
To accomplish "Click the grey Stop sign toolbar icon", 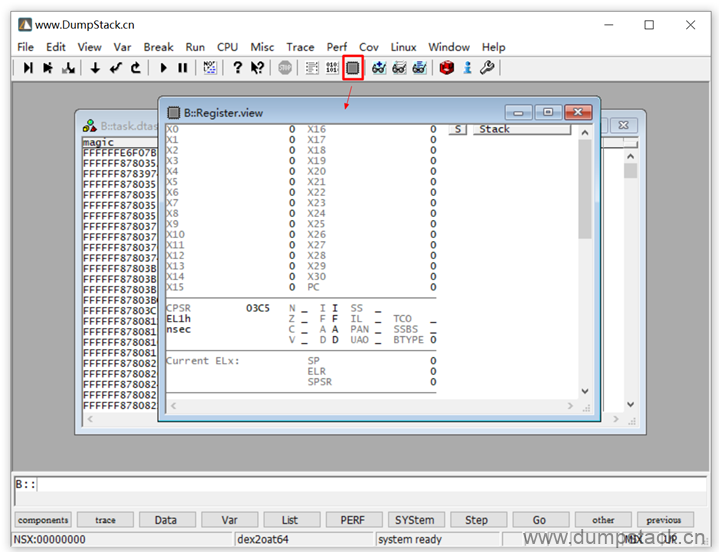I will pyautogui.click(x=285, y=68).
